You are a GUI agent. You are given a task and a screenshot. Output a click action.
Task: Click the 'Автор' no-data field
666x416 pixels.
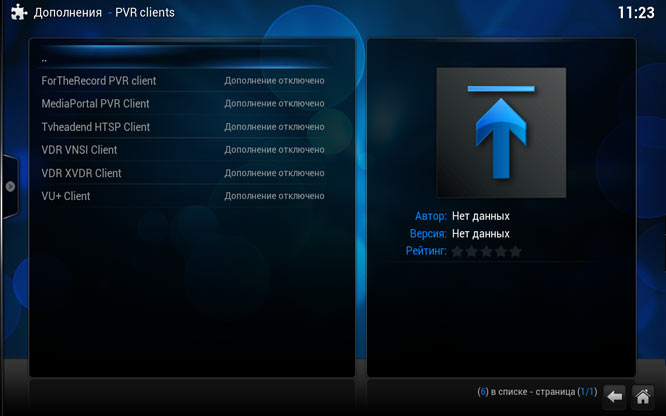click(x=481, y=215)
